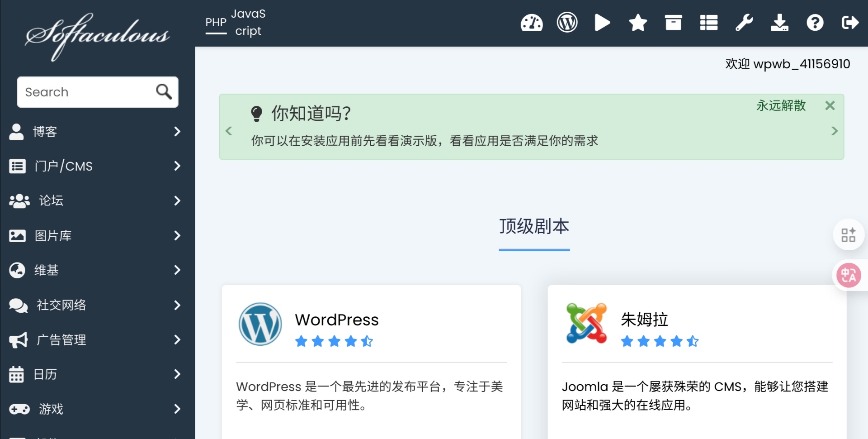Screen dimensions: 868x439
Task: Expand the 论坛 category chevron
Action: [177, 201]
